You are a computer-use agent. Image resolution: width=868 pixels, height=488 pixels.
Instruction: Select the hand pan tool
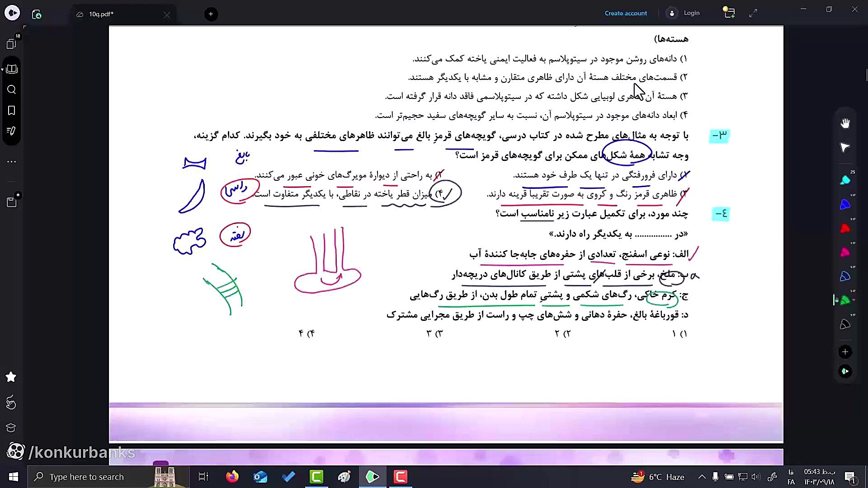(x=845, y=123)
